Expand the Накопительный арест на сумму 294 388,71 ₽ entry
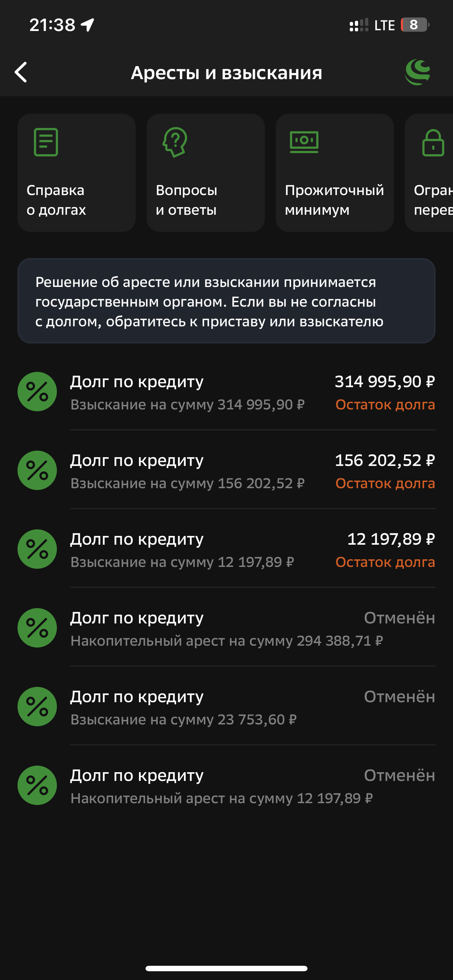 coord(226,628)
